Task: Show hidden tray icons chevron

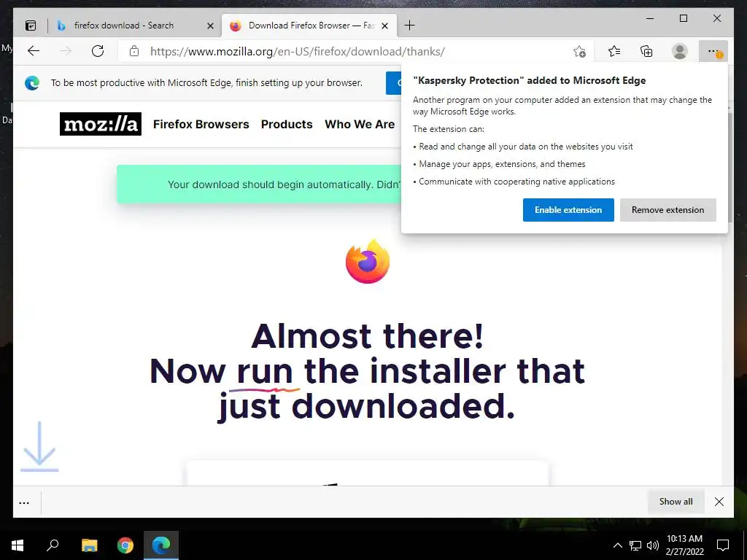Action: [x=617, y=545]
